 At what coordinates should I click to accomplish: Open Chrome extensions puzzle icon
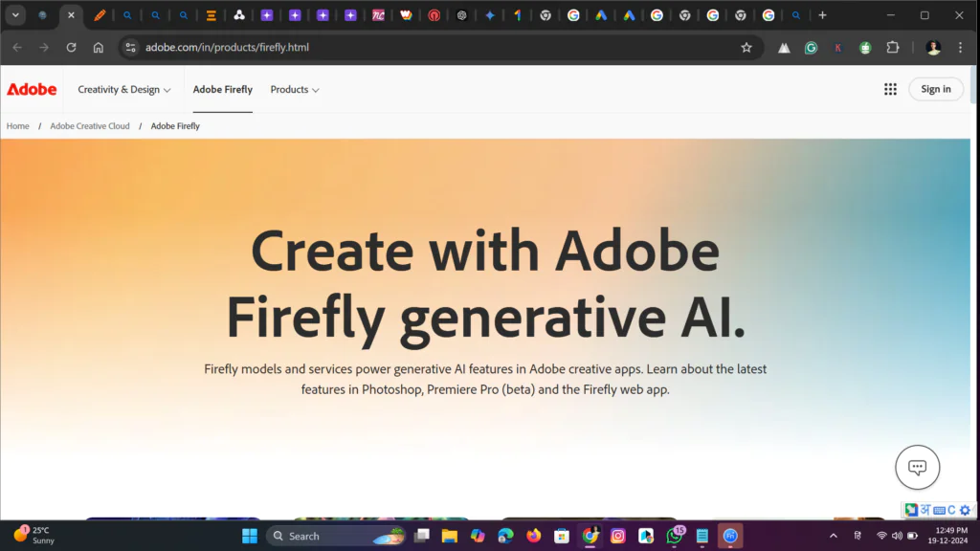coord(893,48)
